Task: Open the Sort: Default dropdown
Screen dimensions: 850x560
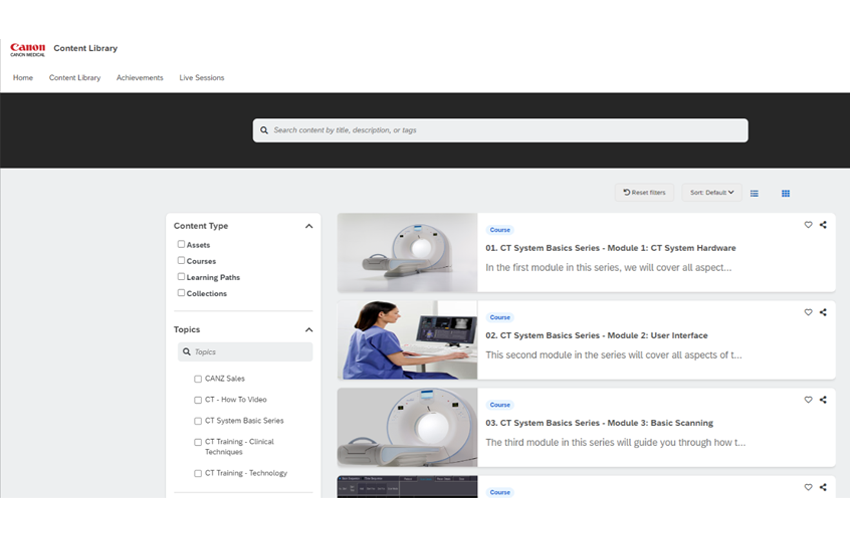Action: click(711, 192)
